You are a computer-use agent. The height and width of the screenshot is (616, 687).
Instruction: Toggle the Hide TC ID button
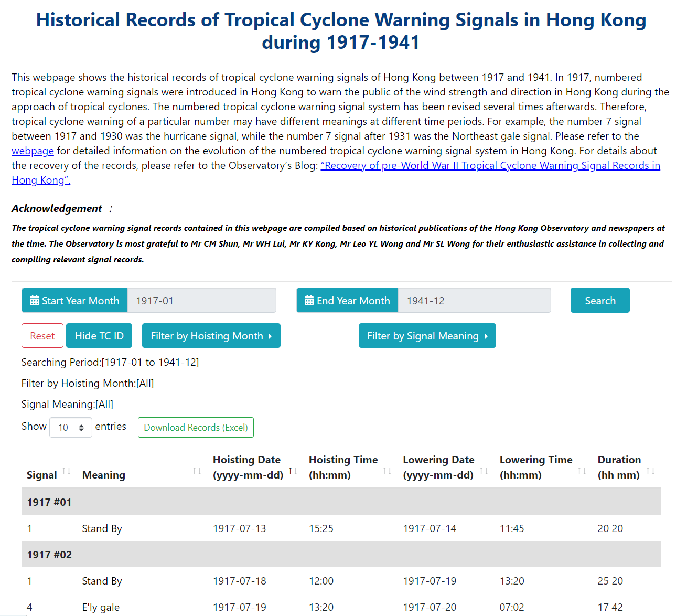99,336
